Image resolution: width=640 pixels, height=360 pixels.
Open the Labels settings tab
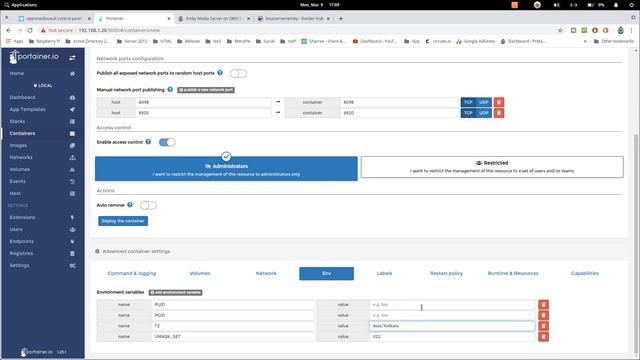(384, 273)
